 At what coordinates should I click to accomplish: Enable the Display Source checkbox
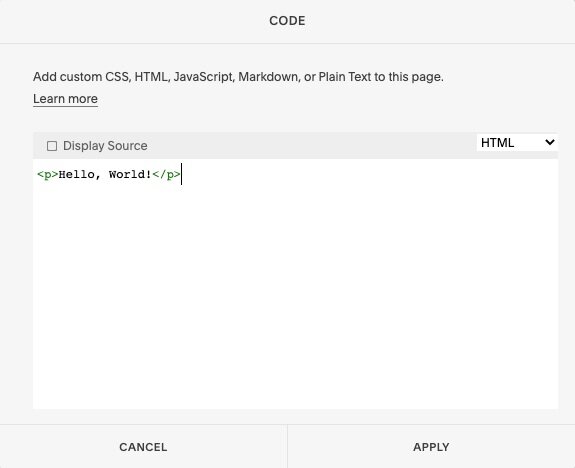point(52,146)
